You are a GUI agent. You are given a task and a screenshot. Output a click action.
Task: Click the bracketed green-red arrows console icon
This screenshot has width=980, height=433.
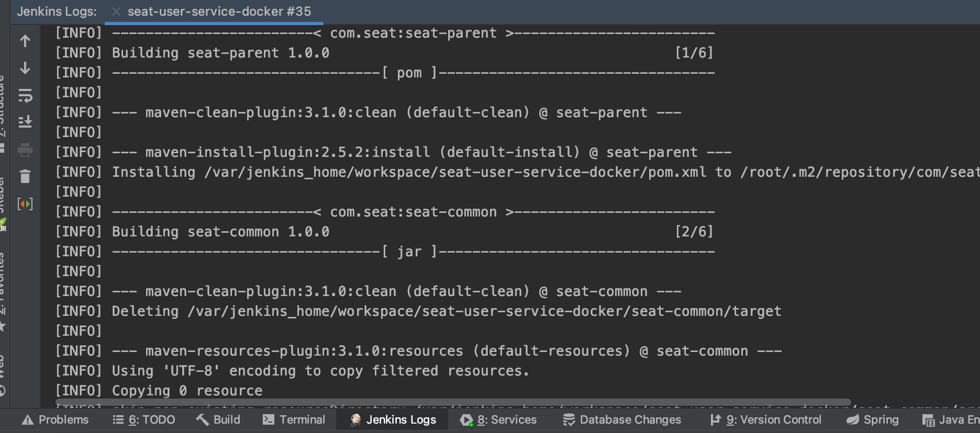25,203
